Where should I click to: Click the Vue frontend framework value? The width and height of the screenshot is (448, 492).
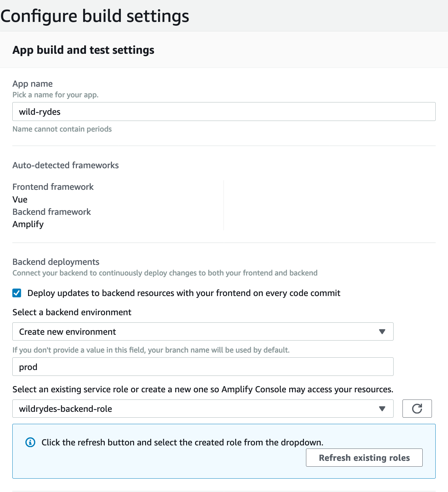[20, 199]
